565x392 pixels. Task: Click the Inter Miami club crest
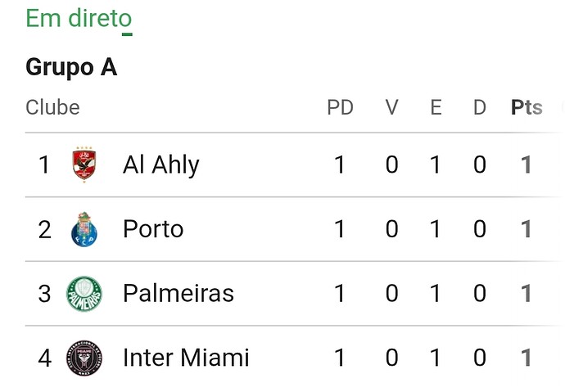[x=84, y=358]
